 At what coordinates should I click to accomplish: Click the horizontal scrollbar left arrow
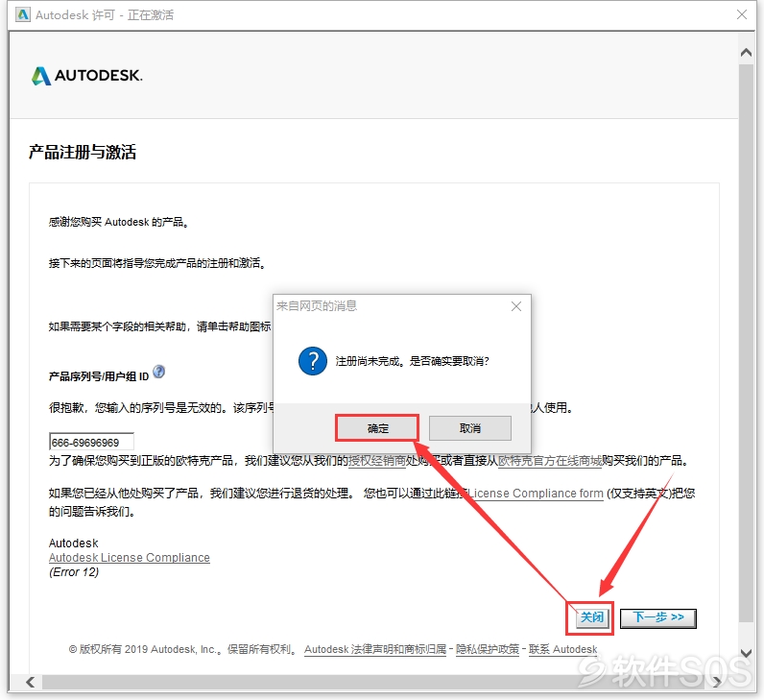(x=30, y=682)
